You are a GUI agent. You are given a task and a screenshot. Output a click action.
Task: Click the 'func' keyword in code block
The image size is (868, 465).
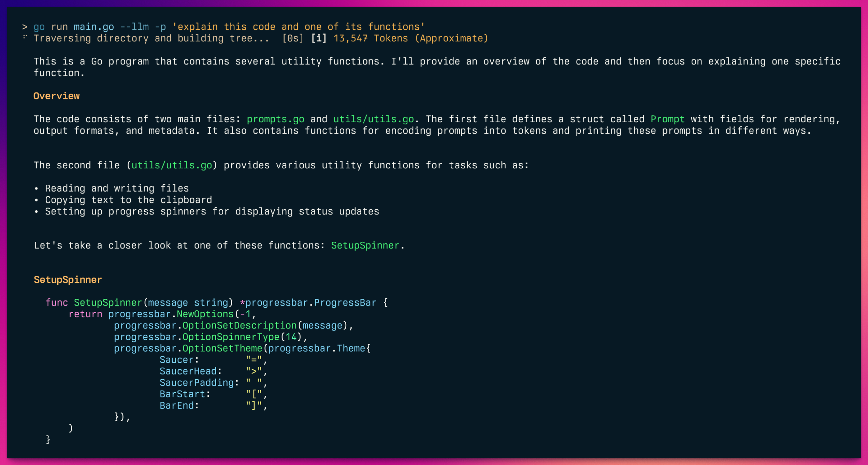(57, 302)
